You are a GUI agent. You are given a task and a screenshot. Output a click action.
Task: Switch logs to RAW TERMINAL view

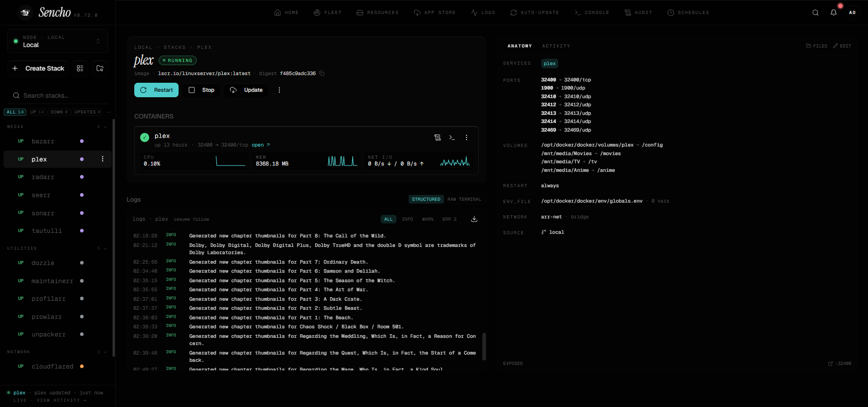point(464,199)
